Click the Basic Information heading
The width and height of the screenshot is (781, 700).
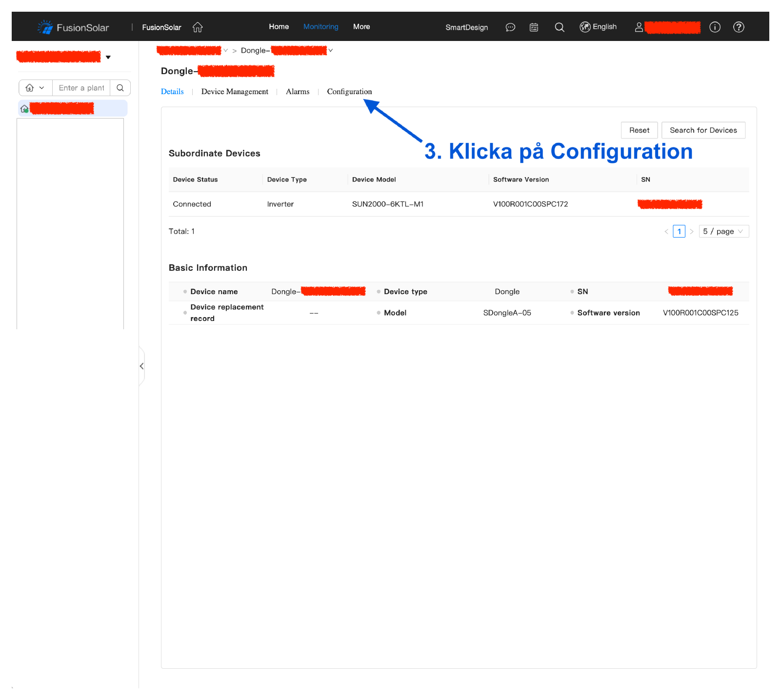click(208, 268)
